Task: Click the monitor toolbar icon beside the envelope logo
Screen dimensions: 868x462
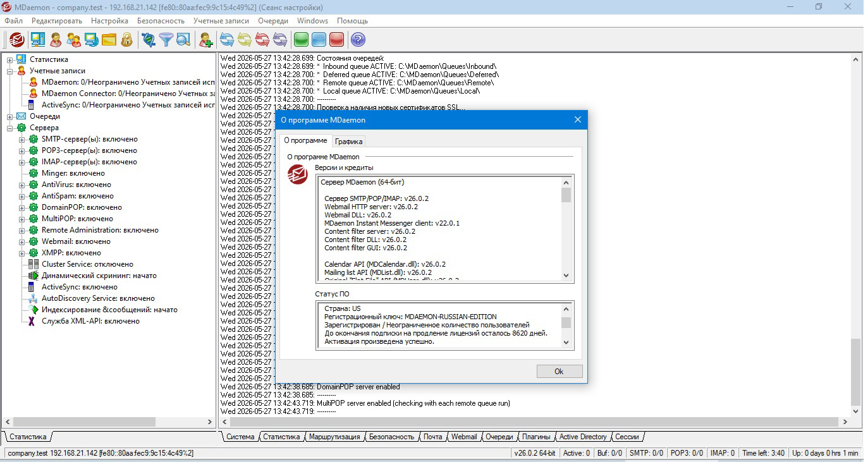Action: [38, 40]
